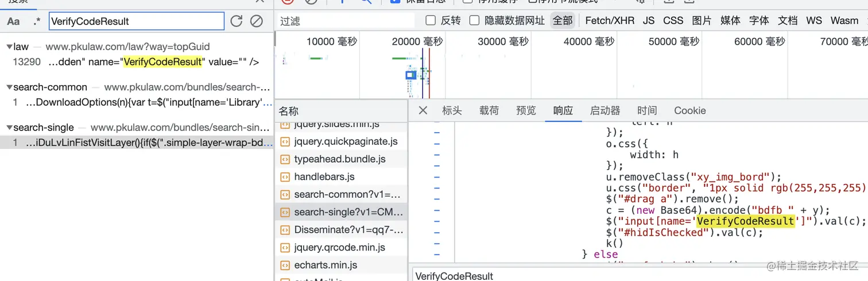The image size is (868, 281).
Task: Open the DownloadOptions(n) search result line
Action: 137,102
